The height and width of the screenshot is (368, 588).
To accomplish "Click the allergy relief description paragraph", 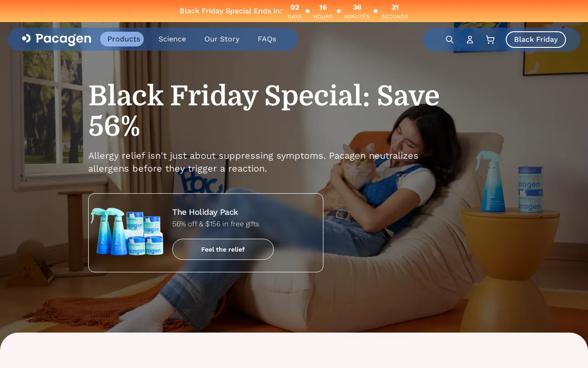I will tap(253, 162).
